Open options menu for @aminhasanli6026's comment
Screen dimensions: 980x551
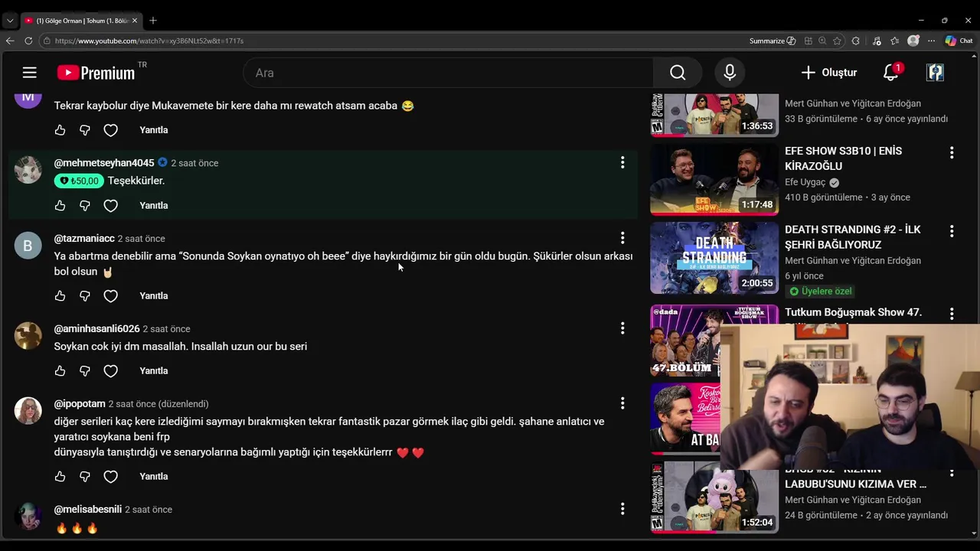[x=622, y=328]
